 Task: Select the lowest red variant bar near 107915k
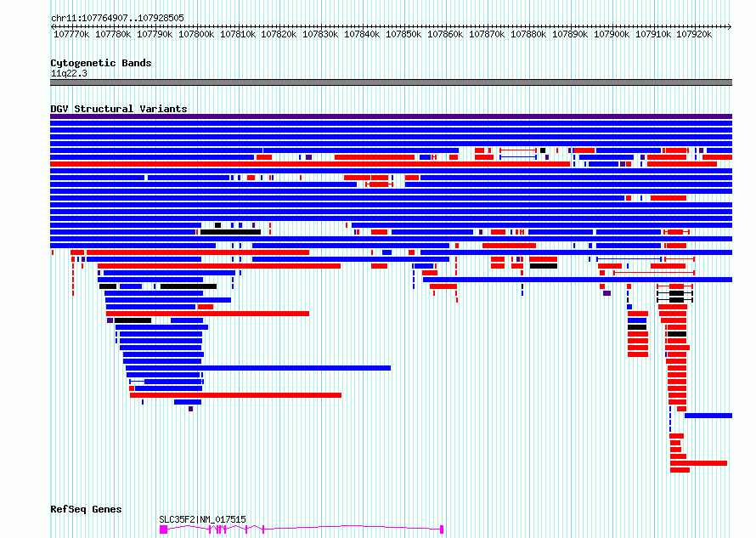click(680, 470)
